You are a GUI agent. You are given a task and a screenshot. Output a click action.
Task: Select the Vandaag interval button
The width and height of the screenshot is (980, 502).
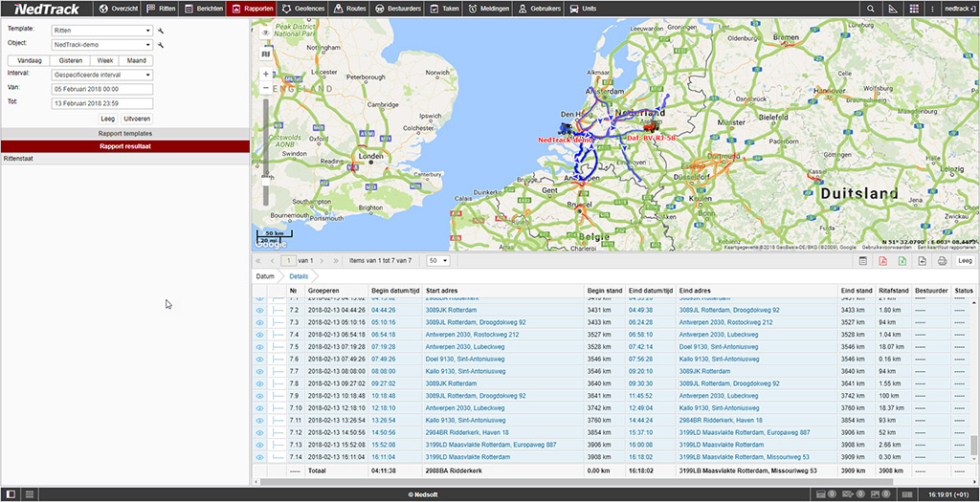pyautogui.click(x=30, y=60)
